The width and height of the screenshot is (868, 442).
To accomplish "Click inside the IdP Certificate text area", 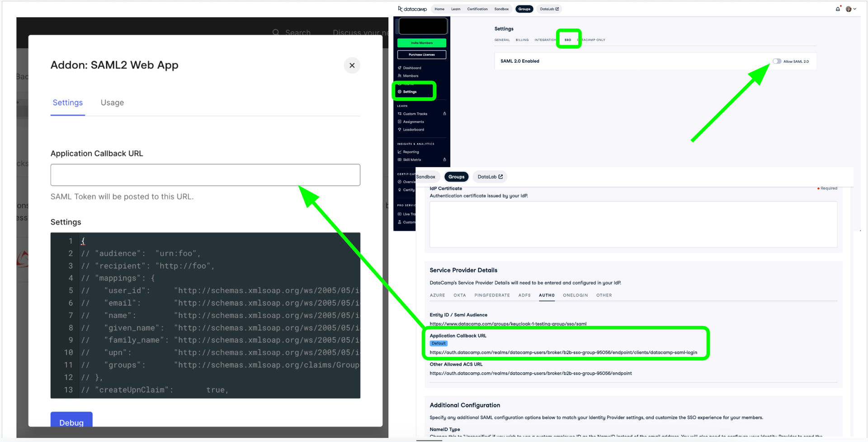I will pyautogui.click(x=633, y=224).
